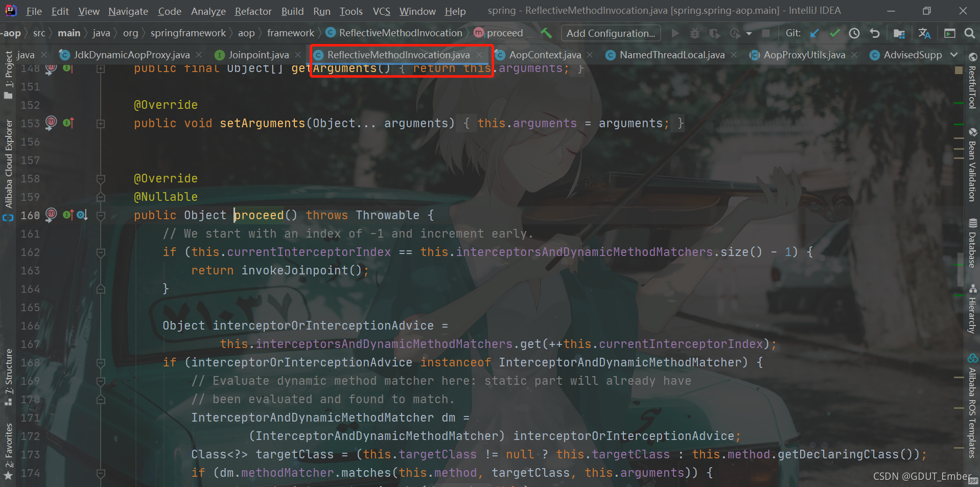980x487 pixels.
Task: Open the Hierarchy side panel
Action: point(972,309)
